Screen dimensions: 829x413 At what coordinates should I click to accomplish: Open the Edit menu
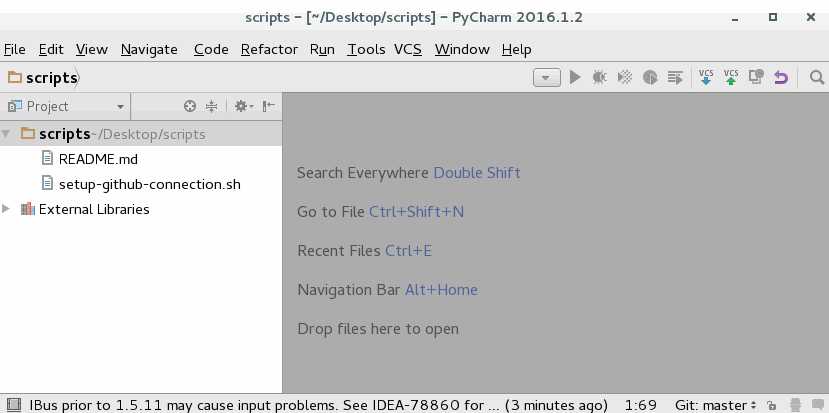click(x=51, y=49)
